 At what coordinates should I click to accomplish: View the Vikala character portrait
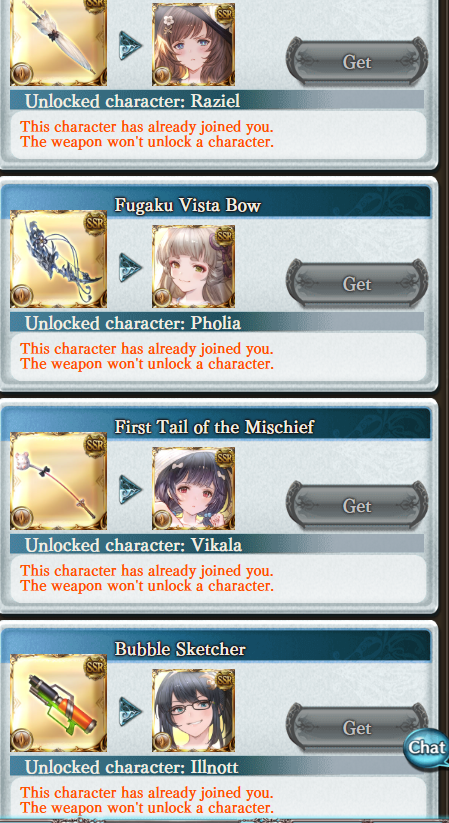193,488
